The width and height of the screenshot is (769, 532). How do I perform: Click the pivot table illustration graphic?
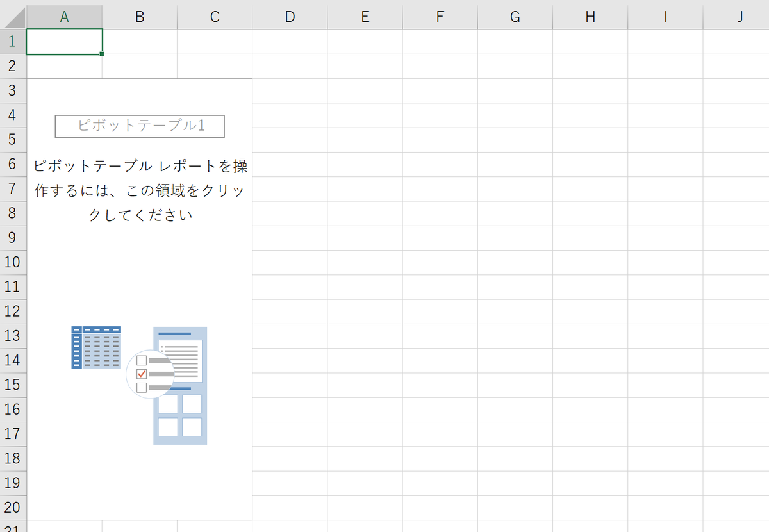(139, 385)
